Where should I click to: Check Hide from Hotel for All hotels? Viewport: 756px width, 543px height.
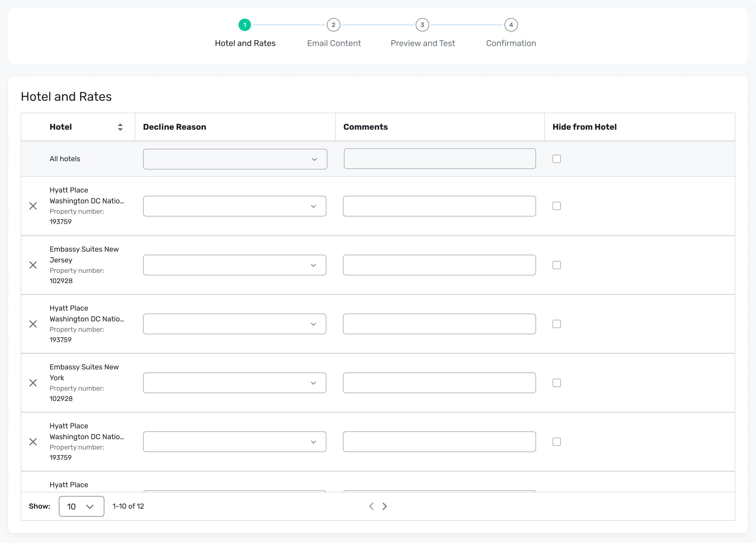pyautogui.click(x=557, y=159)
